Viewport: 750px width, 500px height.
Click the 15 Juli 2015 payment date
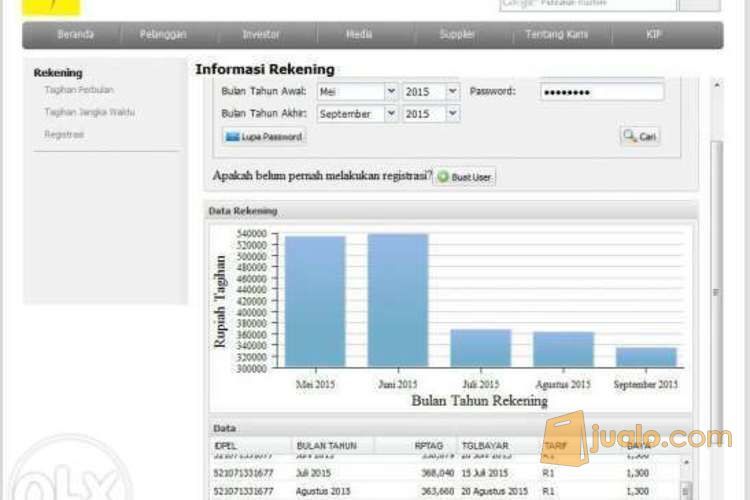click(x=484, y=473)
